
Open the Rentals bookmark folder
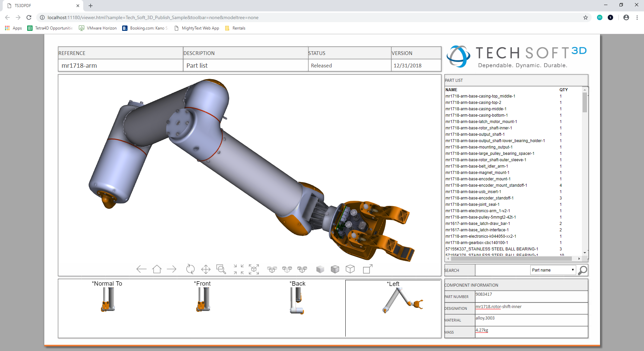(x=235, y=28)
